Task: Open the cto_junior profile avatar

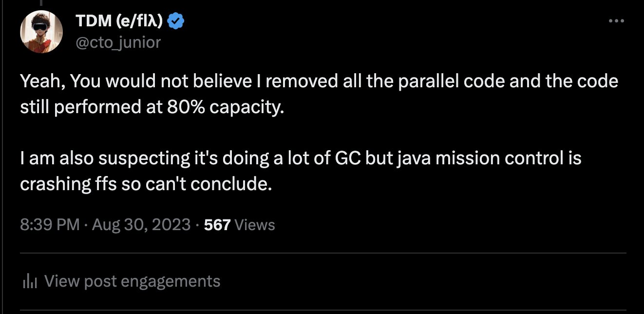Action: tap(41, 32)
